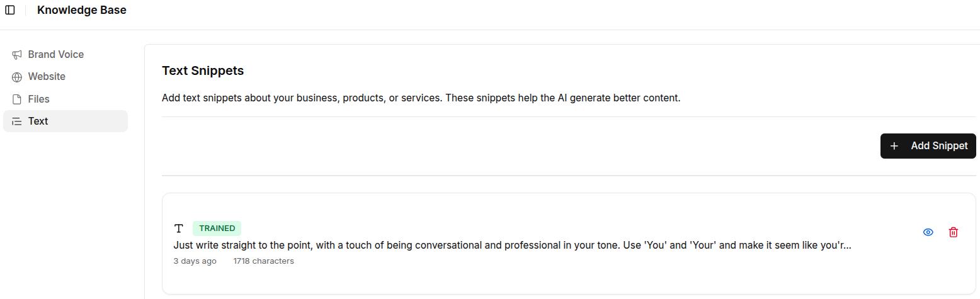This screenshot has width=980, height=299.
Task: Click the '1718 characters' count label
Action: pyautogui.click(x=263, y=261)
